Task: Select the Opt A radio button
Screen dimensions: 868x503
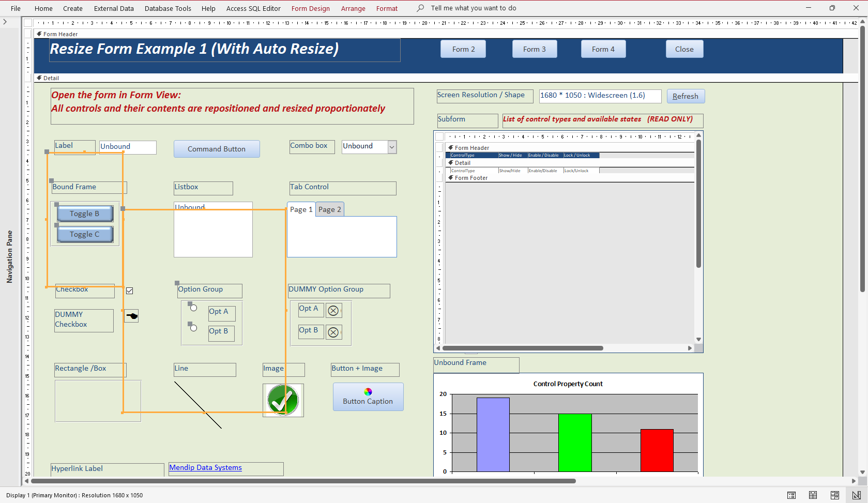Action: pyautogui.click(x=193, y=308)
